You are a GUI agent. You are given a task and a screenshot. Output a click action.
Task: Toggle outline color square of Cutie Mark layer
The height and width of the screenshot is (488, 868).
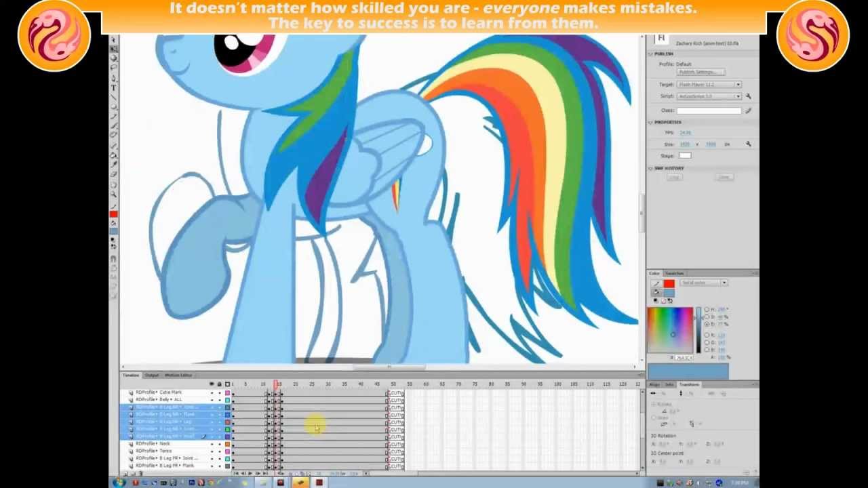pyautogui.click(x=227, y=392)
